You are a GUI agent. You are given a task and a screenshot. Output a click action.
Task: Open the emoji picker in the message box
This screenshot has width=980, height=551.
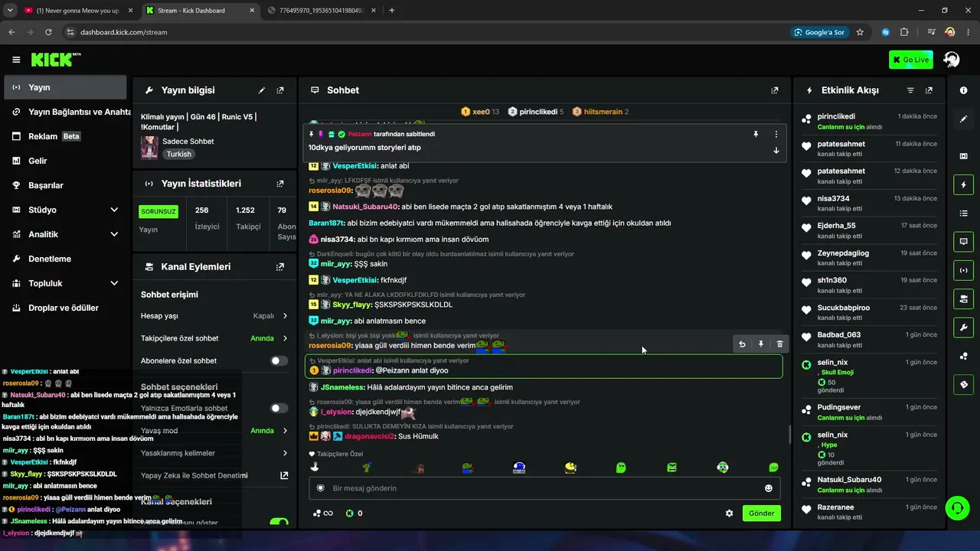click(769, 488)
